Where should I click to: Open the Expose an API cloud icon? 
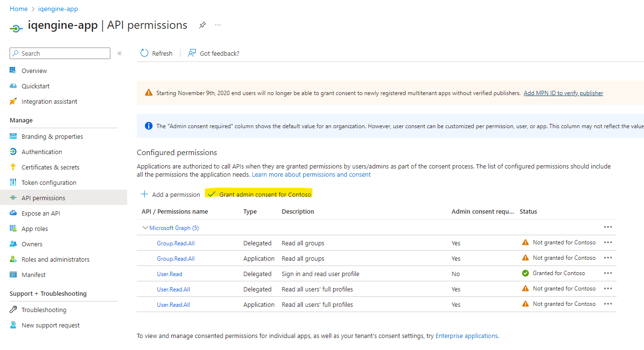pyautogui.click(x=13, y=213)
